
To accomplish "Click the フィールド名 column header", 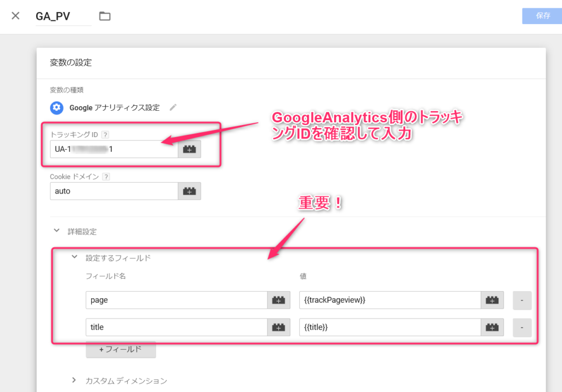I will click(105, 276).
